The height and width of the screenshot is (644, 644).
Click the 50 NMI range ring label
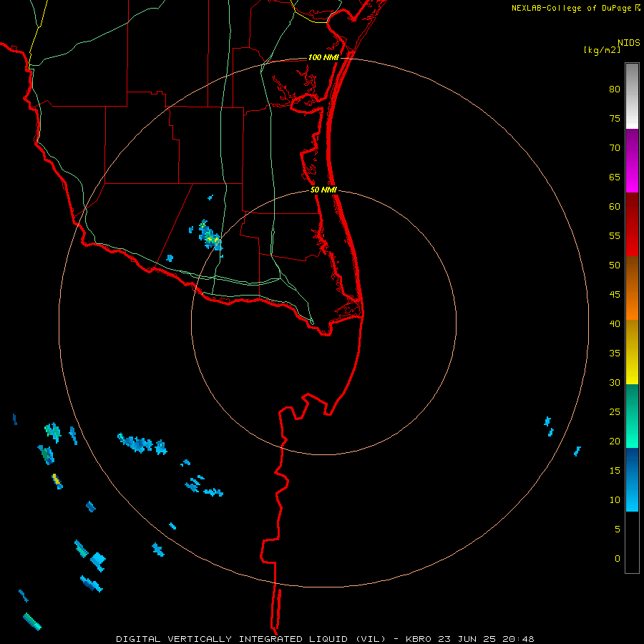coord(323,190)
